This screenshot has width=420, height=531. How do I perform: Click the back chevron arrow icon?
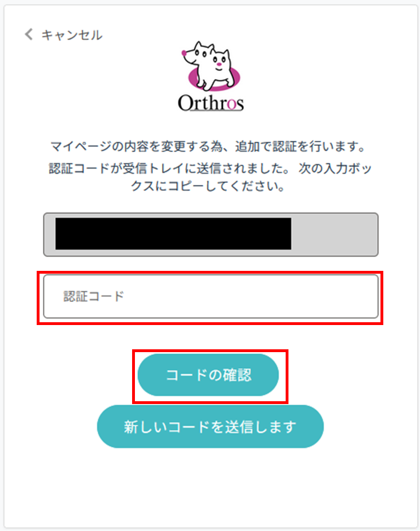point(29,34)
